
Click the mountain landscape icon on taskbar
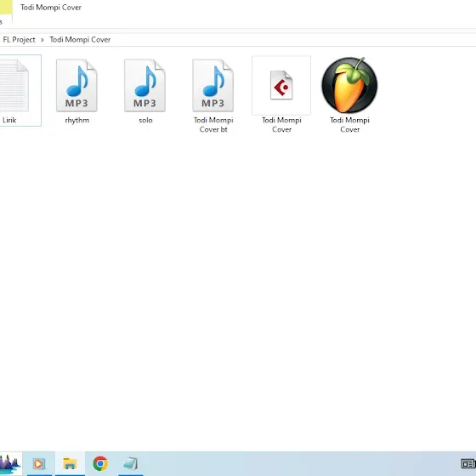[9, 463]
